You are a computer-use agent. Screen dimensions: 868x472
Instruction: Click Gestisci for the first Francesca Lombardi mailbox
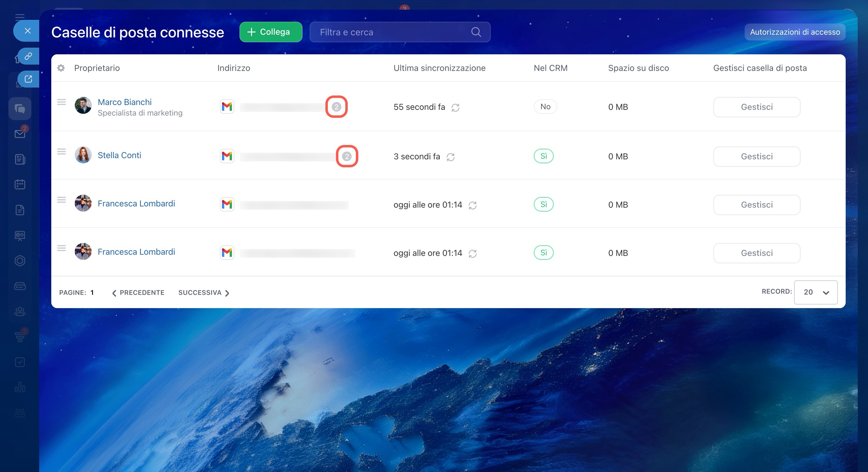point(756,205)
